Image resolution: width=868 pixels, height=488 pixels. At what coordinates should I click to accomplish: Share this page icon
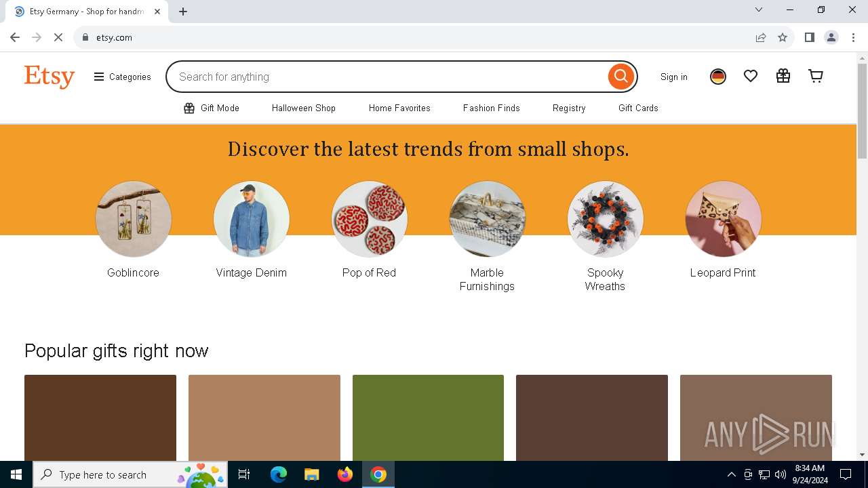click(761, 37)
